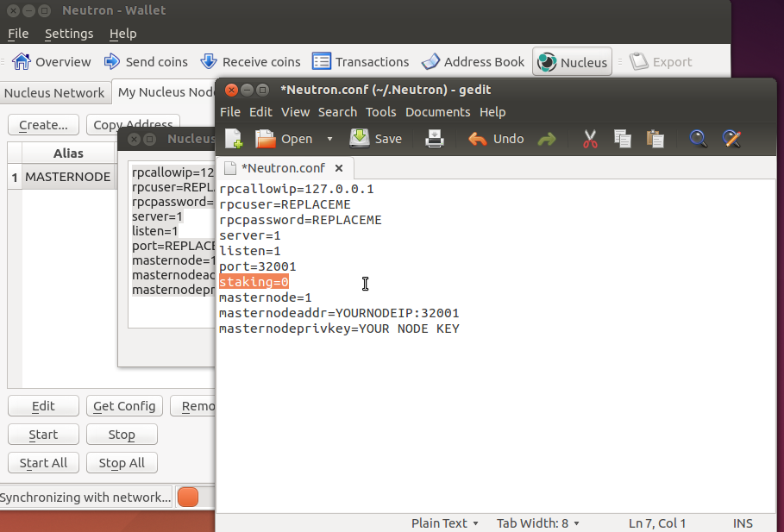The height and width of the screenshot is (532, 784).
Task: Click the Find and Replace icon
Action: tap(731, 139)
